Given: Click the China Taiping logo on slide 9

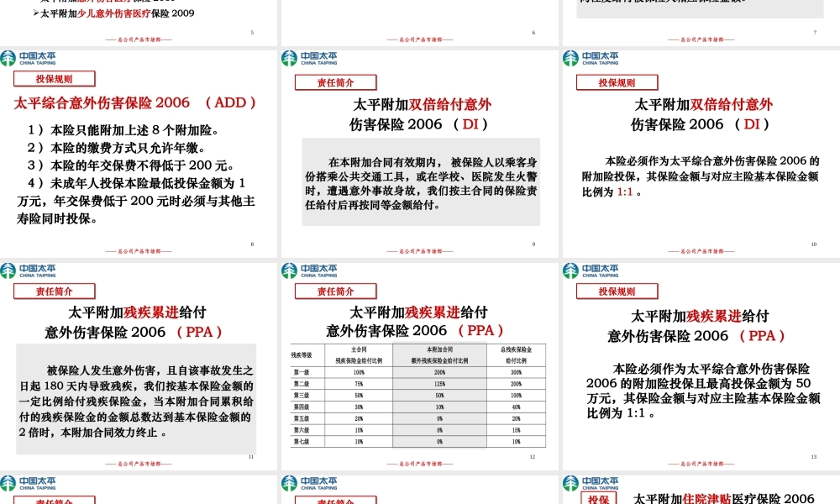Looking at the screenshot, I should point(309,59).
